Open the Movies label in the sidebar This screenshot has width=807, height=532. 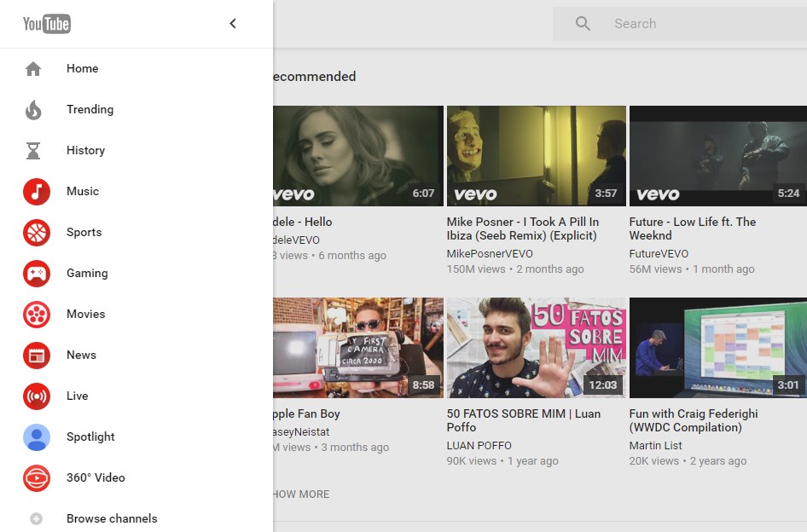point(86,314)
